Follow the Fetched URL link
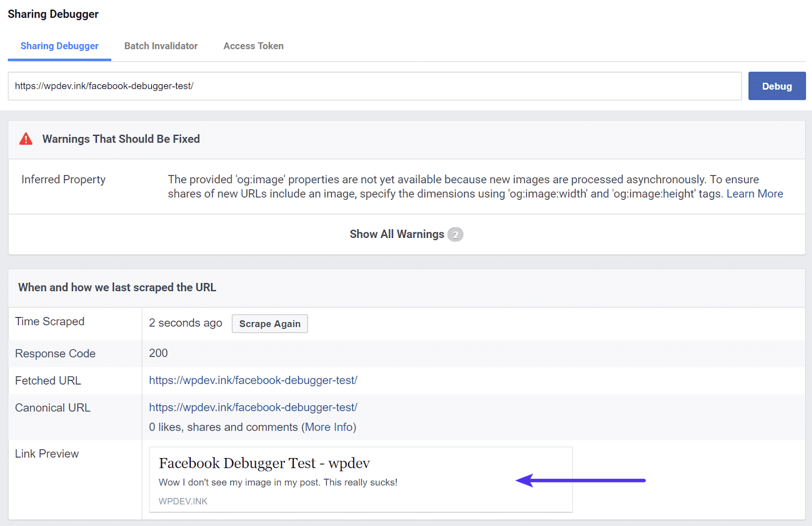The image size is (812, 526). pos(253,380)
